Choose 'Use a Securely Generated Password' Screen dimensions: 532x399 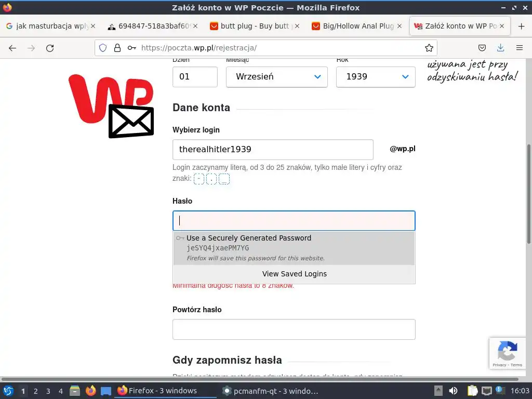pyautogui.click(x=294, y=248)
